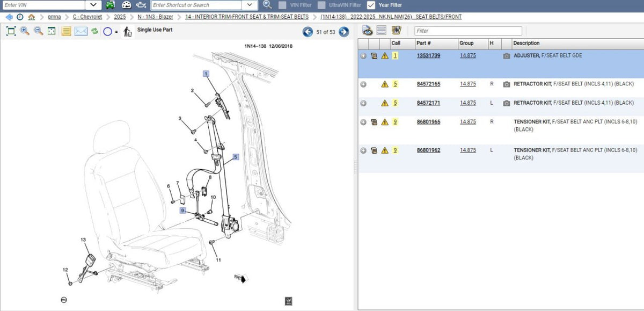Open camera photo icon for ADJUSTER row
Screen dimensions: 644x311
(506, 56)
